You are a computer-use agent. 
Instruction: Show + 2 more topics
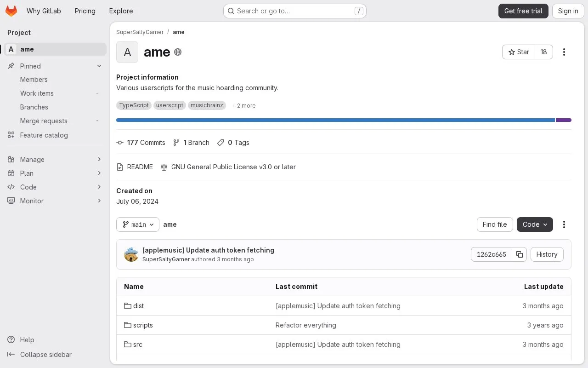pos(244,106)
